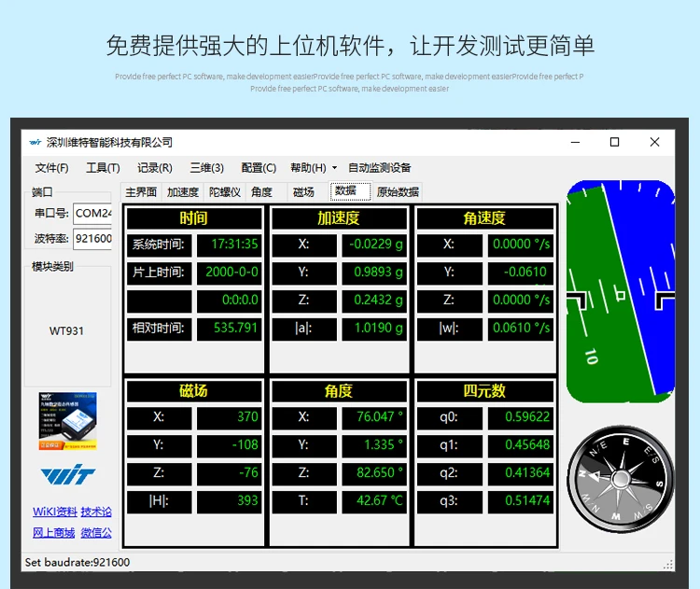The image size is (700, 589).
Task: Click the attitude horizon indicator
Action: coord(621,291)
